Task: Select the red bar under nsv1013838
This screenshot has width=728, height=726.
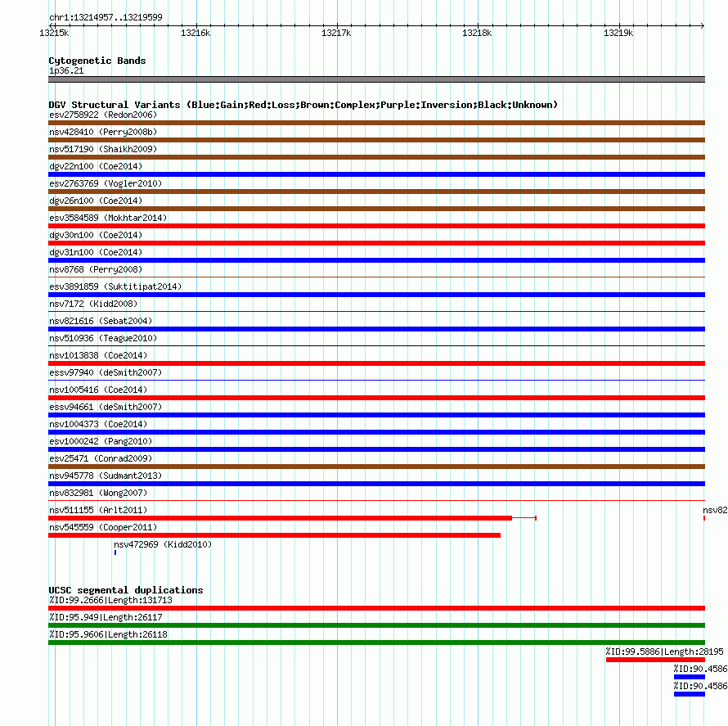Action: tap(376, 363)
